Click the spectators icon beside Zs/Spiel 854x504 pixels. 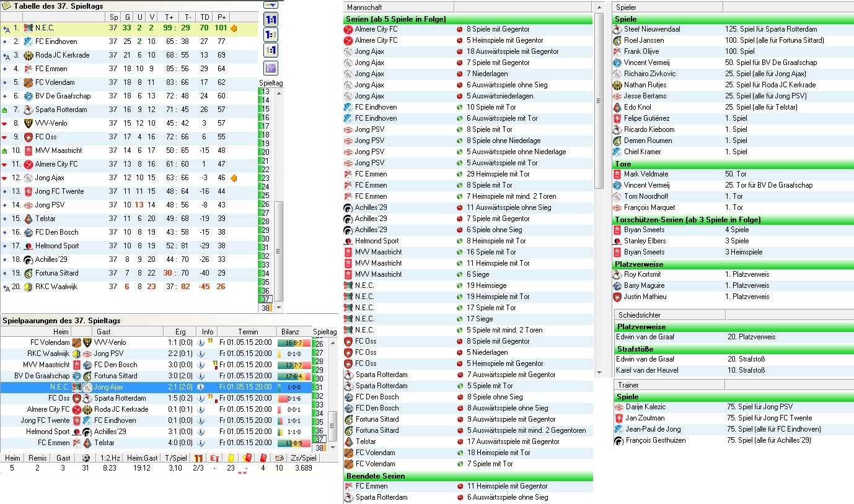[279, 458]
